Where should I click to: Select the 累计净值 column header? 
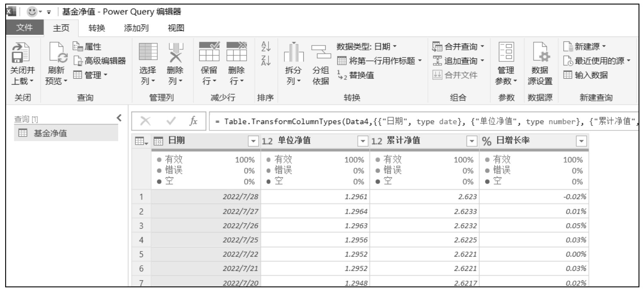(x=424, y=141)
